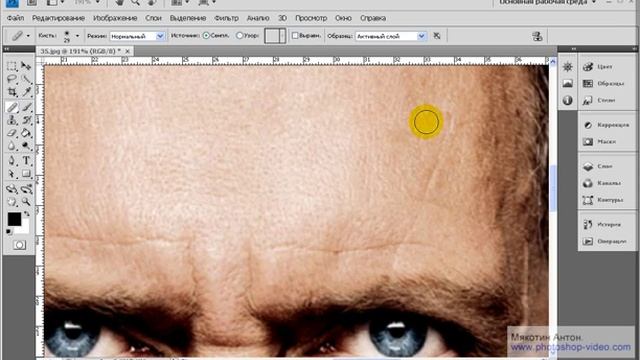Reset default foreground and background colors

click(9, 232)
